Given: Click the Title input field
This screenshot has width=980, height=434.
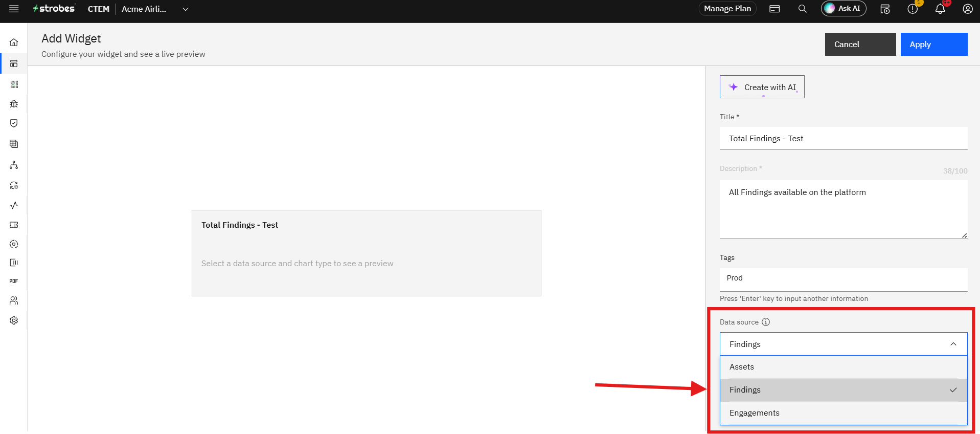Looking at the screenshot, I should [844, 138].
